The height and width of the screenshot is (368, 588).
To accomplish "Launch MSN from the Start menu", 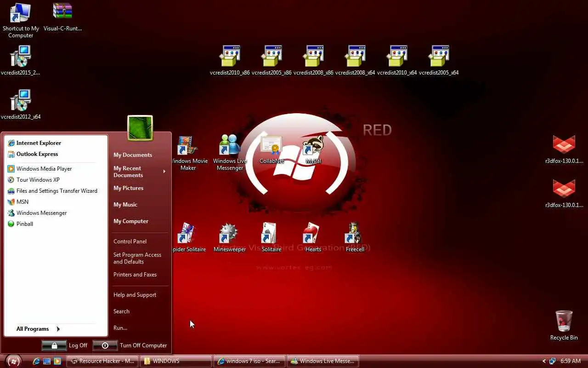I will tap(56, 202).
